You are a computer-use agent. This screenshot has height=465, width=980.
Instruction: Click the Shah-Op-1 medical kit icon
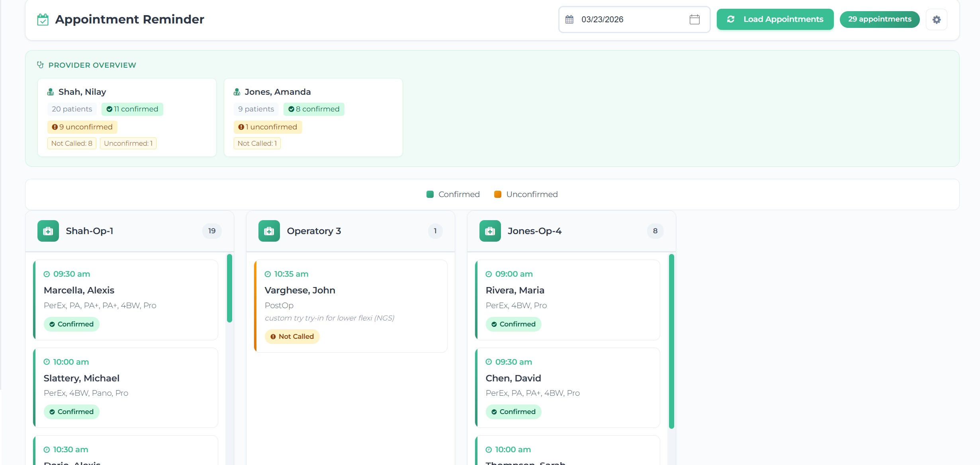[48, 231]
